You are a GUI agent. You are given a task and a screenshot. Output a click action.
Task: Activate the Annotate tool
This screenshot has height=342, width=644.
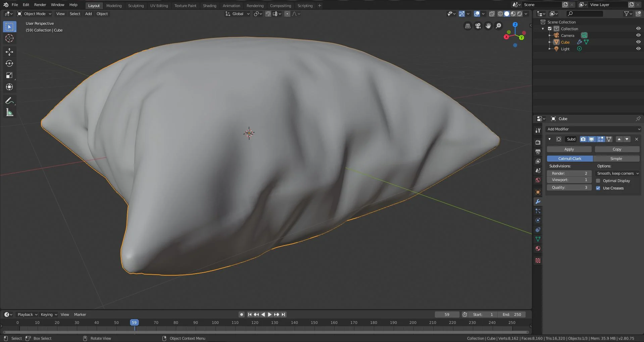click(9, 101)
